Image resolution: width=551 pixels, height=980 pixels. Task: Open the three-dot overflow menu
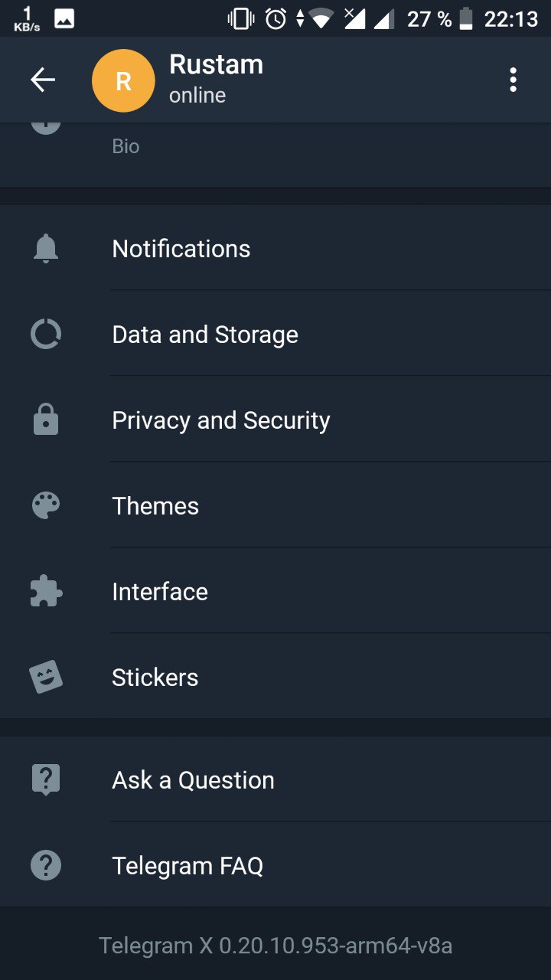[x=513, y=80]
